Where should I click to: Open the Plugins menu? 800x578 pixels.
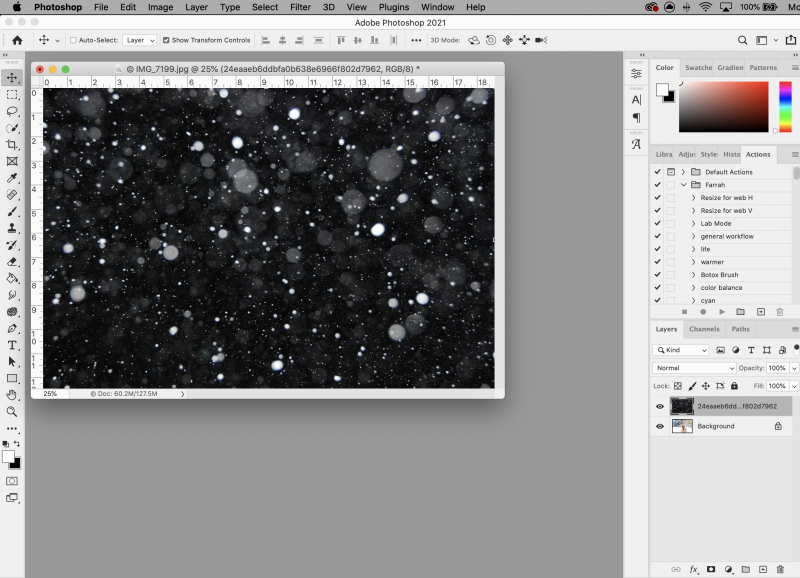pyautogui.click(x=393, y=7)
